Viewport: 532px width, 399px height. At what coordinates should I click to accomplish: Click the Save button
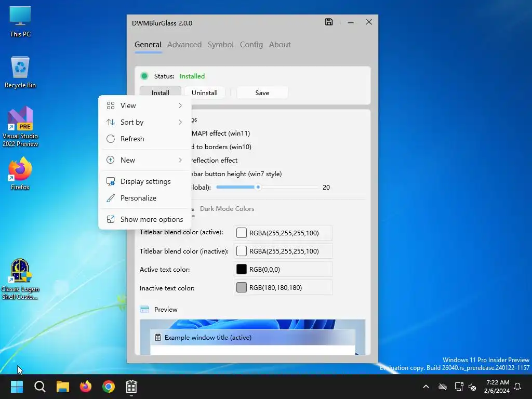(262, 92)
